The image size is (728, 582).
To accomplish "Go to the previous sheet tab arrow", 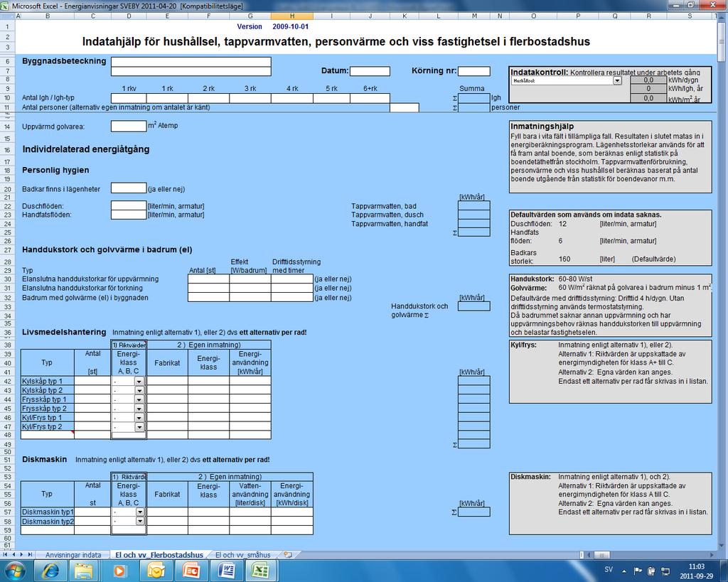I will tap(14, 554).
